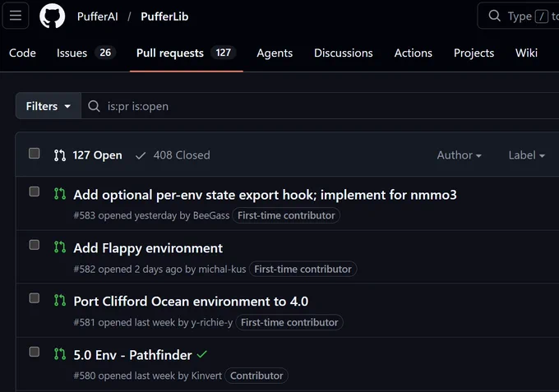Go to the Actions tab

413,53
